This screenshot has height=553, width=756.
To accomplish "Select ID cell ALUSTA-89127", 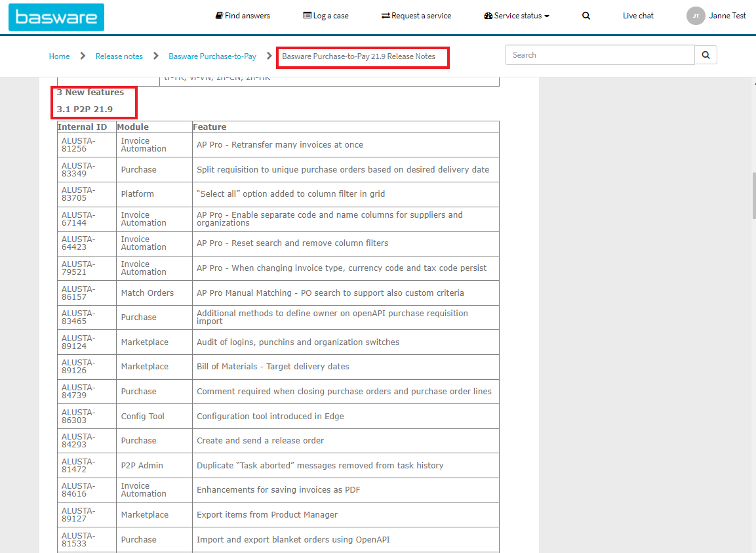I will [x=87, y=515].
